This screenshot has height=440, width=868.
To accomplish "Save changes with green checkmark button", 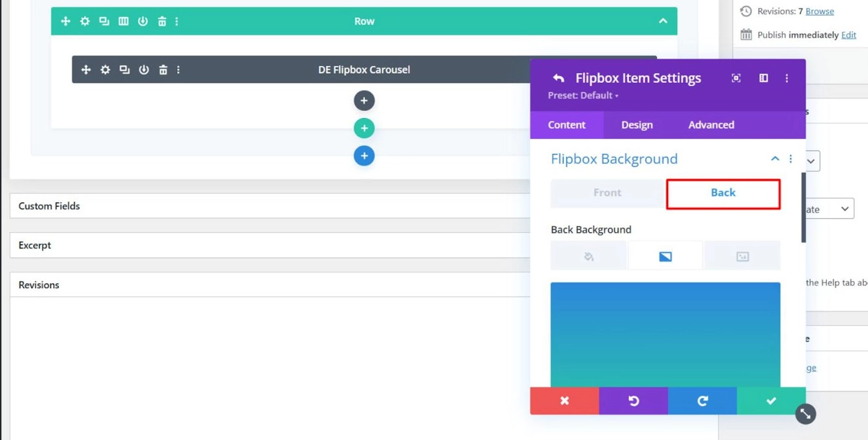I will click(x=772, y=401).
